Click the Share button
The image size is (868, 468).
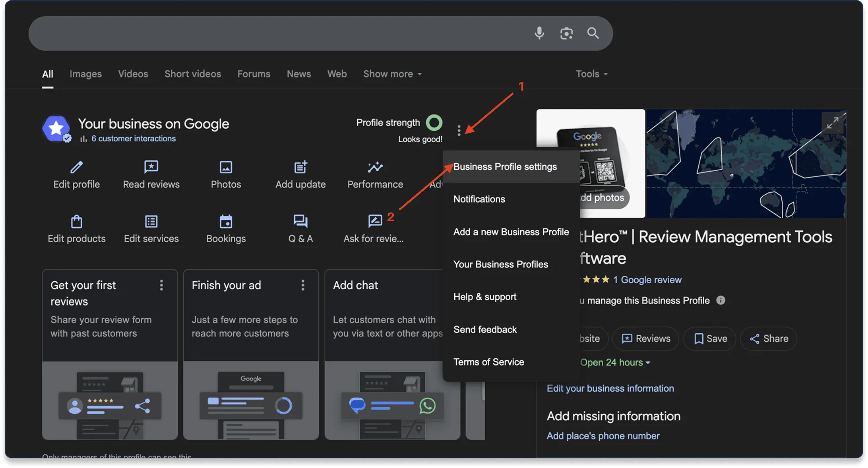pos(769,338)
